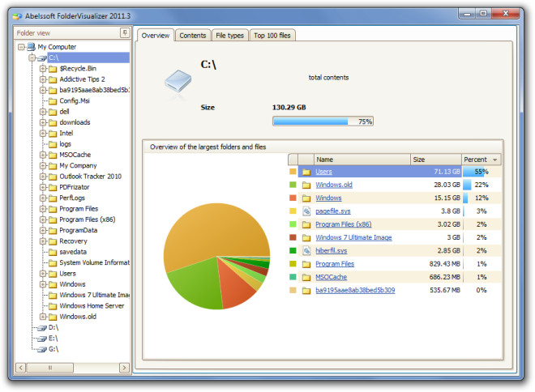Open the Percent column sort dropdown arrow
This screenshot has height=392, width=535.
click(x=494, y=160)
